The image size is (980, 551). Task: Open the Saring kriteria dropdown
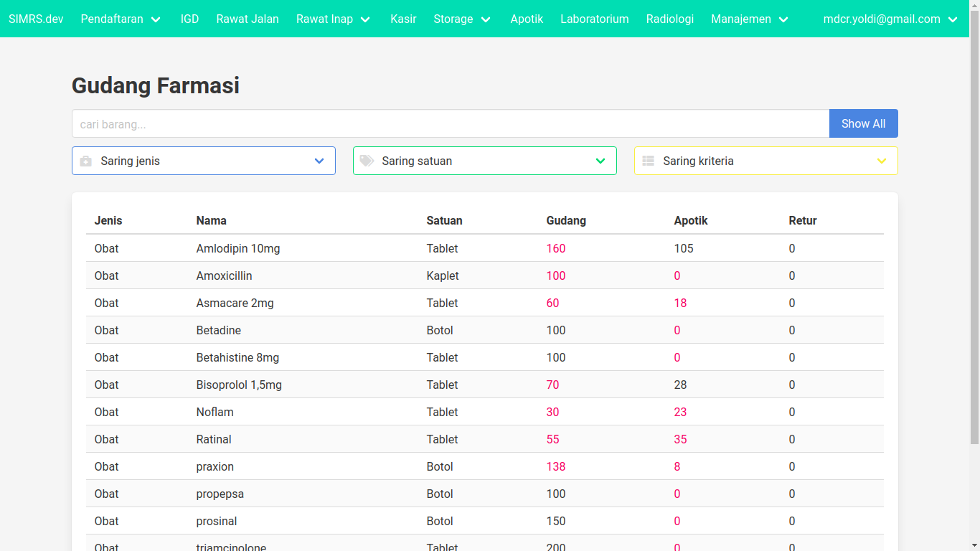(766, 161)
